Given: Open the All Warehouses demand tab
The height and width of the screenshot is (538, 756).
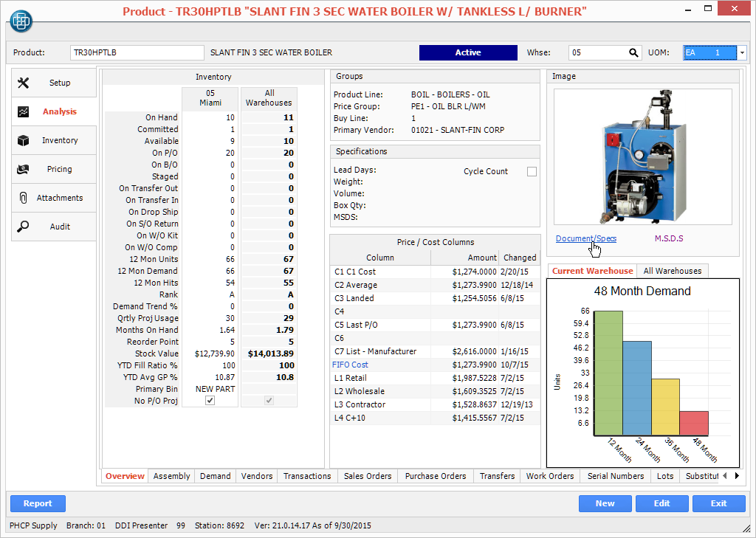Looking at the screenshot, I should (672, 271).
